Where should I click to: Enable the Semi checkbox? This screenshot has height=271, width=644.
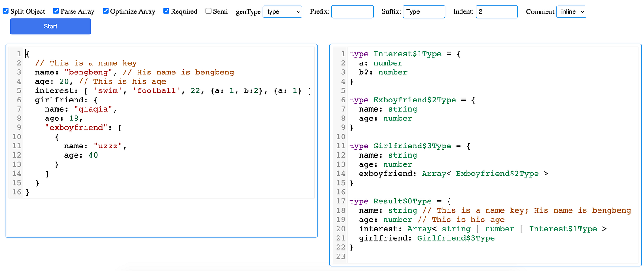pyautogui.click(x=208, y=11)
